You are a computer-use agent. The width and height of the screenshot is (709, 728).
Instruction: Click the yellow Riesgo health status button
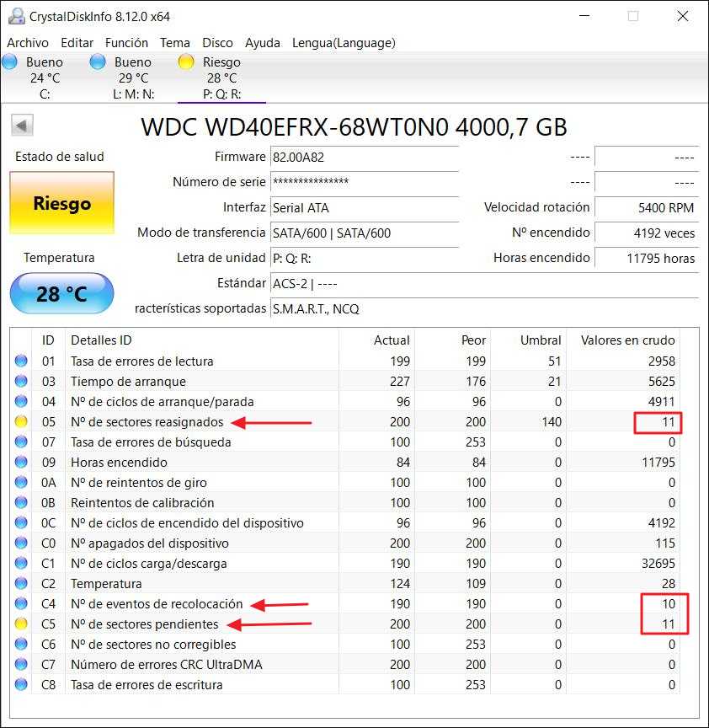tap(61, 202)
